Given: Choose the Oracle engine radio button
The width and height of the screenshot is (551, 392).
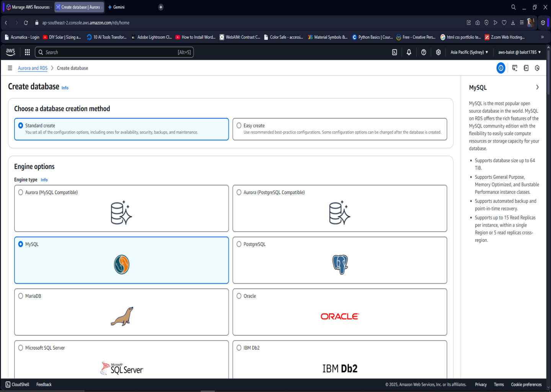Looking at the screenshot, I should (x=239, y=296).
